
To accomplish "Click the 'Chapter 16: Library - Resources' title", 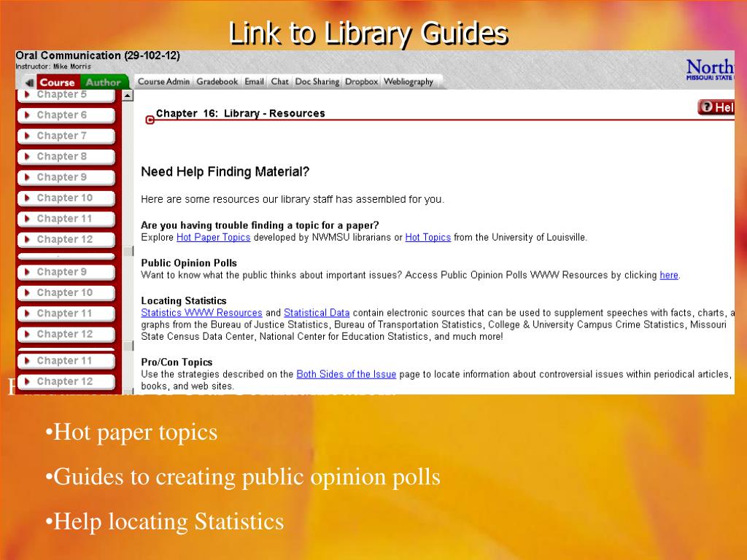I will point(241,113).
